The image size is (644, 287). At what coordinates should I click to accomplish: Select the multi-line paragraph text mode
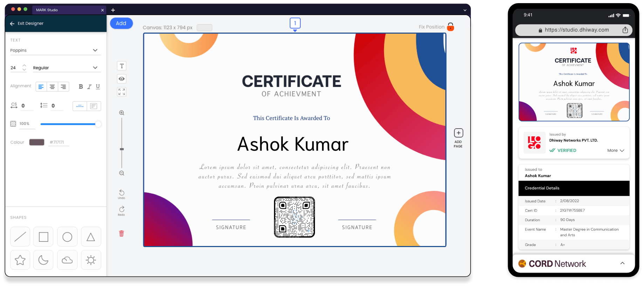click(x=94, y=106)
